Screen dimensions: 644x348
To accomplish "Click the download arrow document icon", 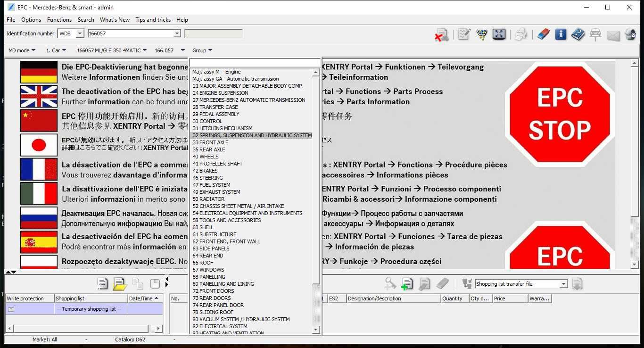I will point(577,283).
